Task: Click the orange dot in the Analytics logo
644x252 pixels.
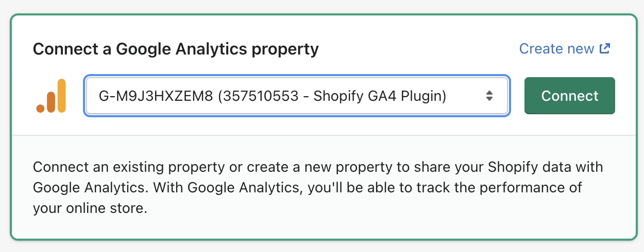Action: coord(41,108)
